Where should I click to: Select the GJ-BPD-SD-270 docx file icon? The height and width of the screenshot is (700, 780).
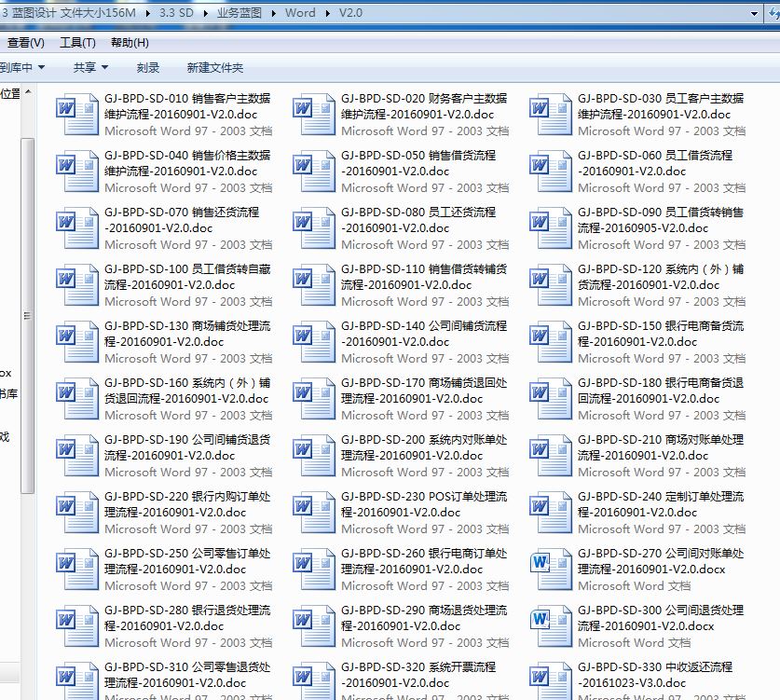550,570
